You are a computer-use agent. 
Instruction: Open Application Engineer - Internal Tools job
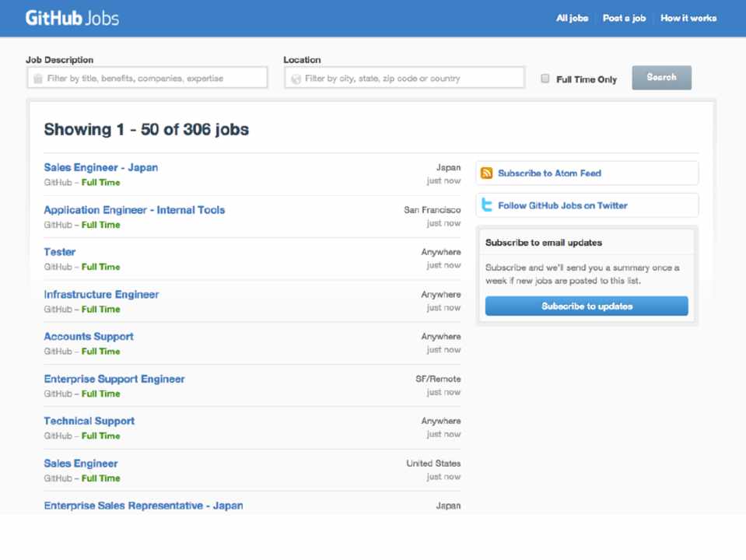135,210
